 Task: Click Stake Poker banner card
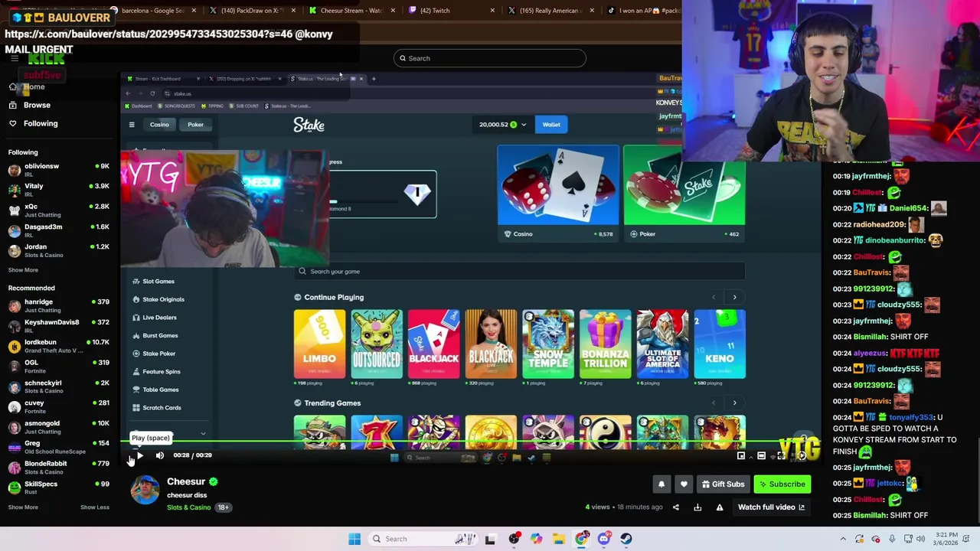684,194
